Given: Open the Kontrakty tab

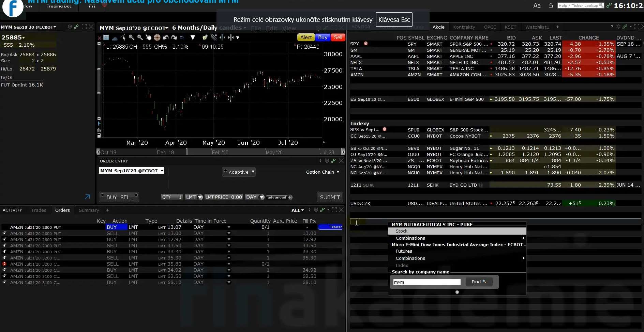Looking at the screenshot, I should pos(464,27).
